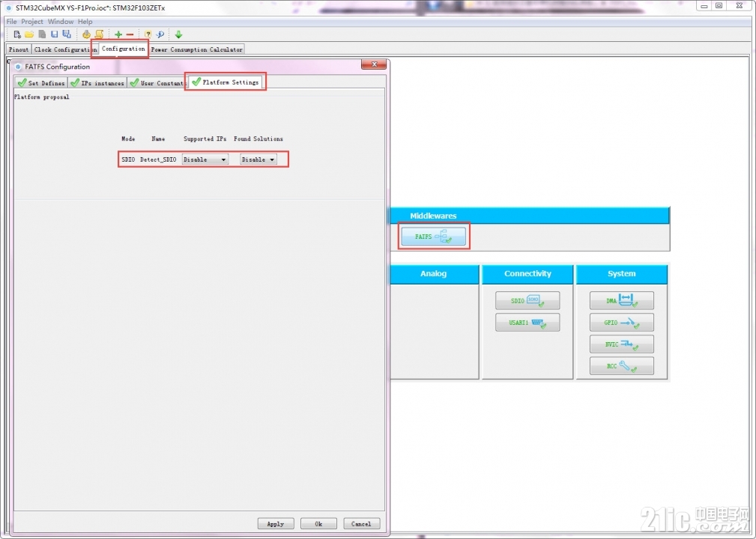This screenshot has width=756, height=539.
Task: Click the Analog category header
Action: click(x=434, y=273)
